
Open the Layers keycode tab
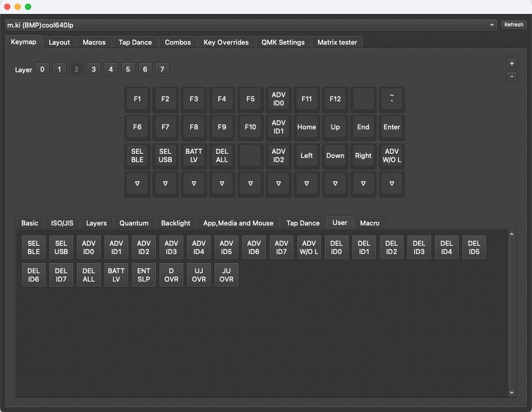coord(96,223)
